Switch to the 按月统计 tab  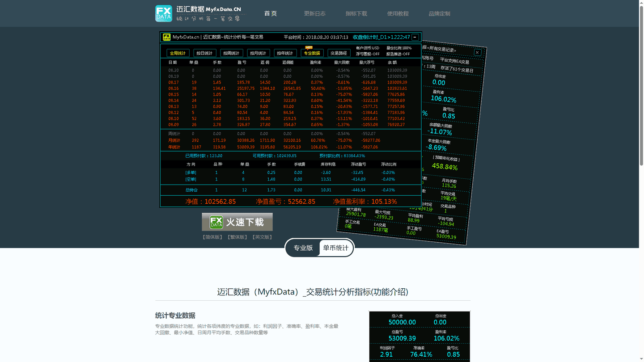click(258, 53)
